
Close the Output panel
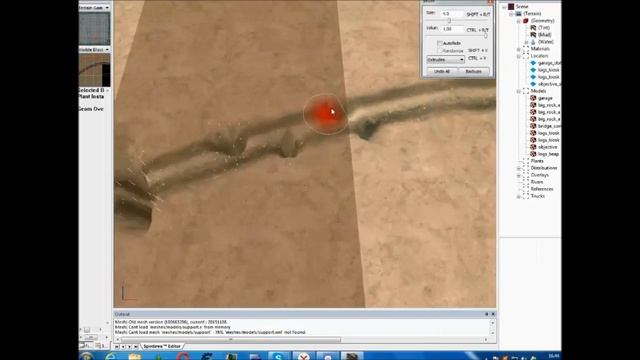tap(493, 314)
